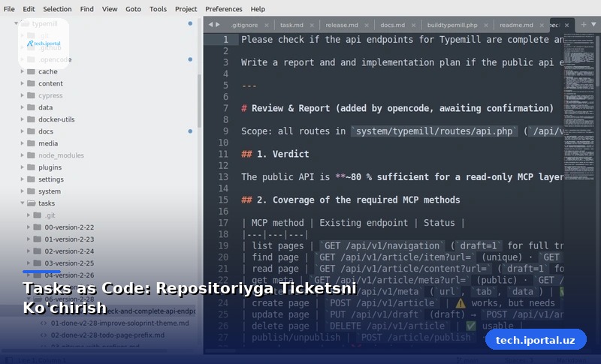
Task: Expand the 03-version-2-25 folder
Action: point(29,263)
